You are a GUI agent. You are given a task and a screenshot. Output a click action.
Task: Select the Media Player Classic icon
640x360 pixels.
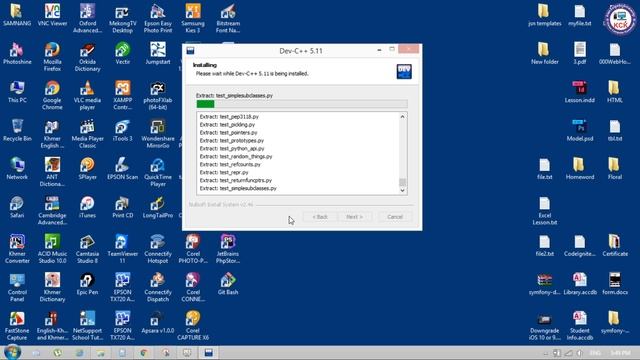coord(87,133)
